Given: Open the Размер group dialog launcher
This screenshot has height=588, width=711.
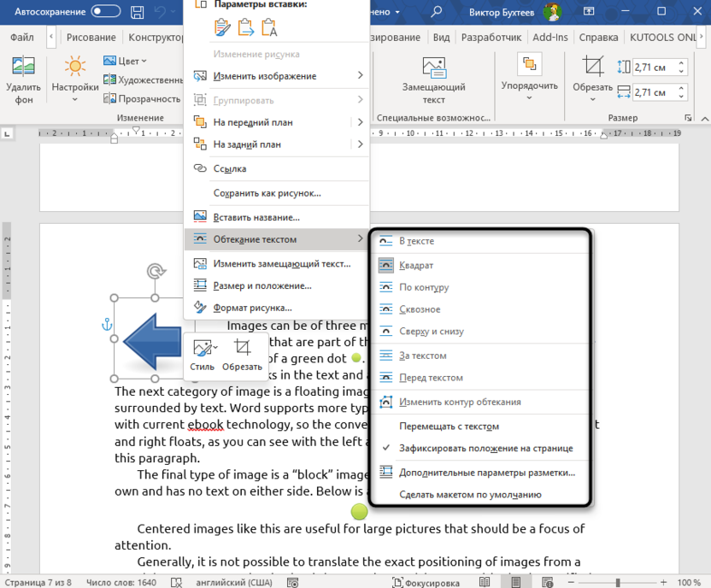Looking at the screenshot, I should click(688, 118).
